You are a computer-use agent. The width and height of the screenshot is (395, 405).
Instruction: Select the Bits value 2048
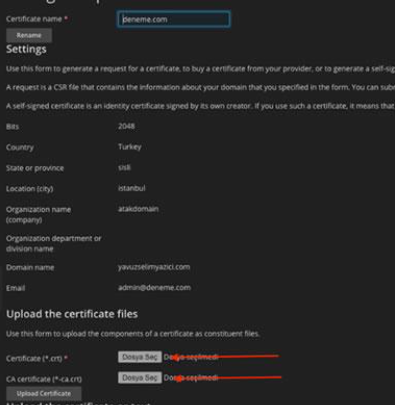click(126, 126)
